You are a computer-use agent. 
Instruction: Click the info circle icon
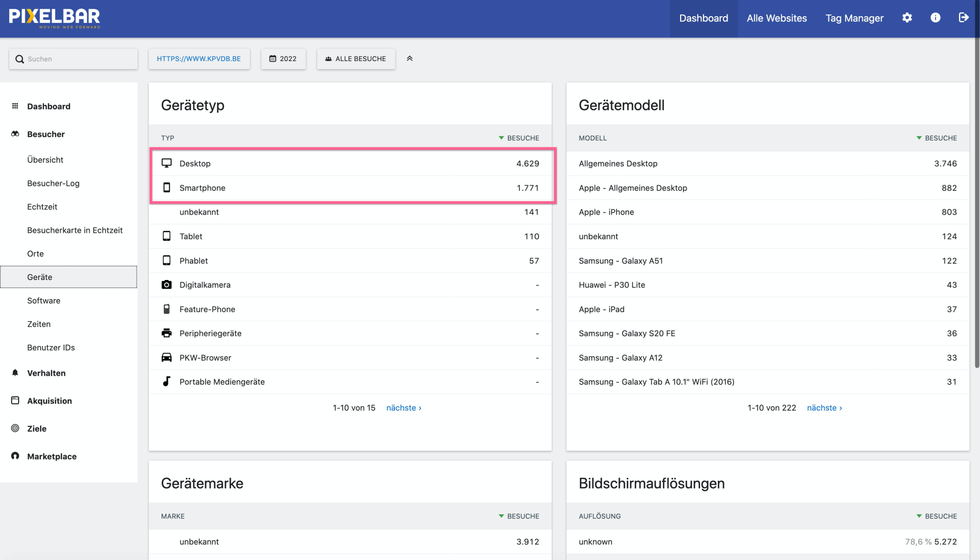click(x=935, y=18)
